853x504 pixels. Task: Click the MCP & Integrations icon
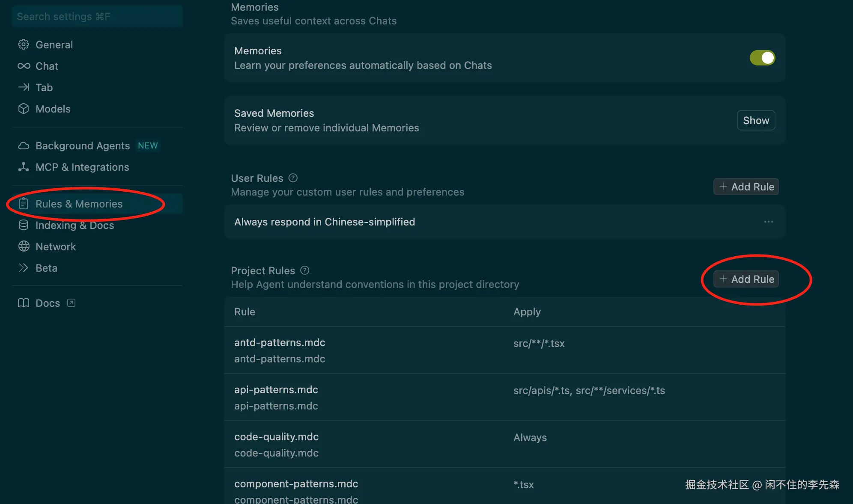click(24, 167)
